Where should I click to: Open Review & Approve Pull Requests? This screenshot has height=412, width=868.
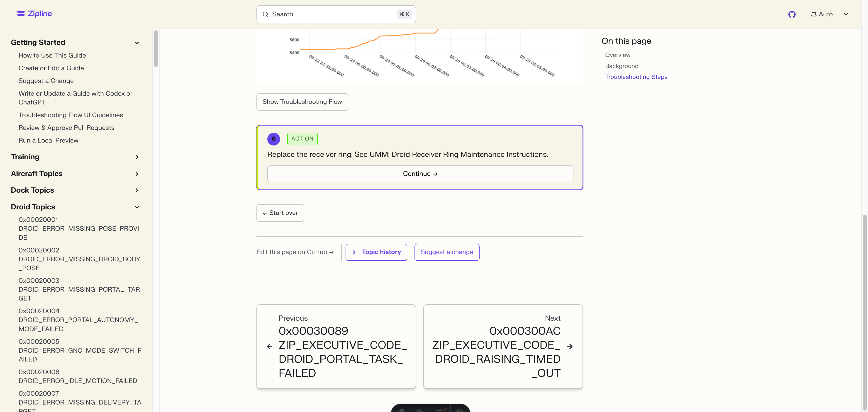click(x=66, y=128)
